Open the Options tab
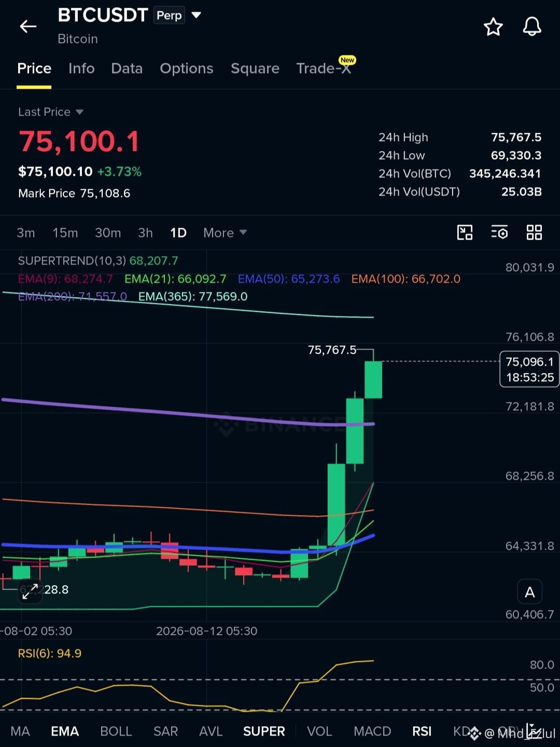 186,68
